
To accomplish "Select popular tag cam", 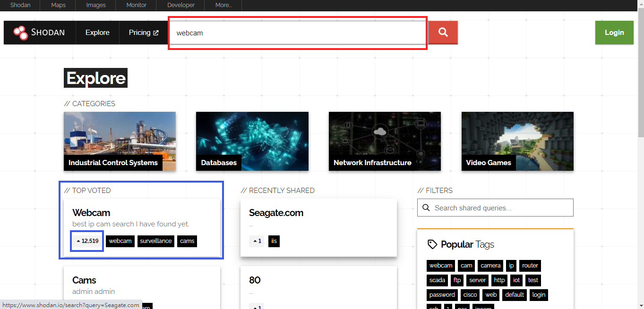I will click(x=466, y=266).
